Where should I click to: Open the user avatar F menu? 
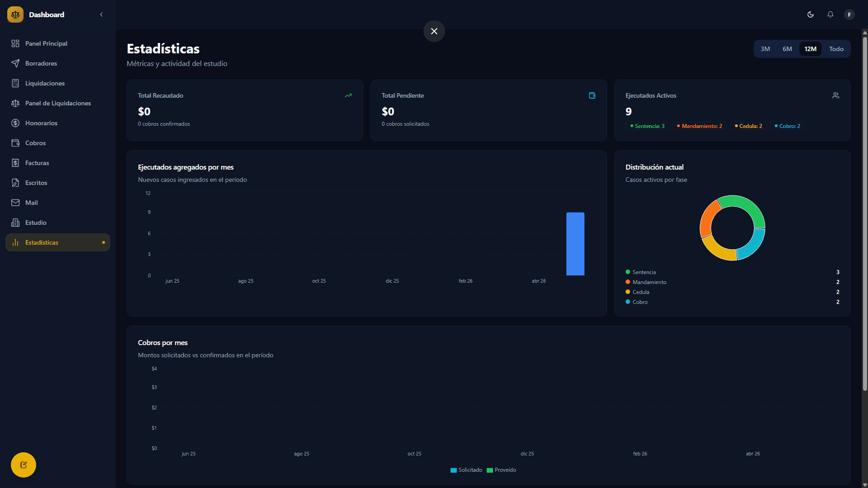[x=849, y=14]
